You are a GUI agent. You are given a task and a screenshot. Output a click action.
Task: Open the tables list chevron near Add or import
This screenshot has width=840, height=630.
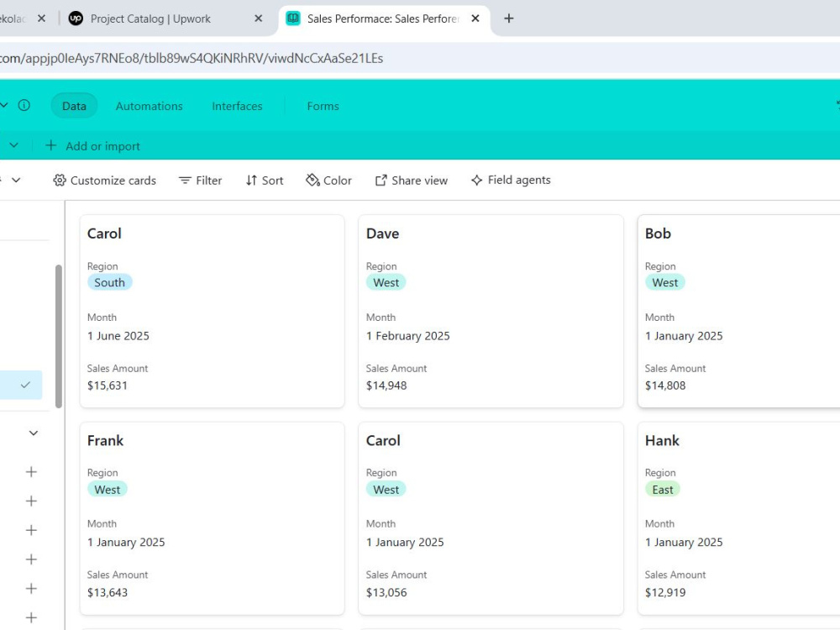pos(14,145)
